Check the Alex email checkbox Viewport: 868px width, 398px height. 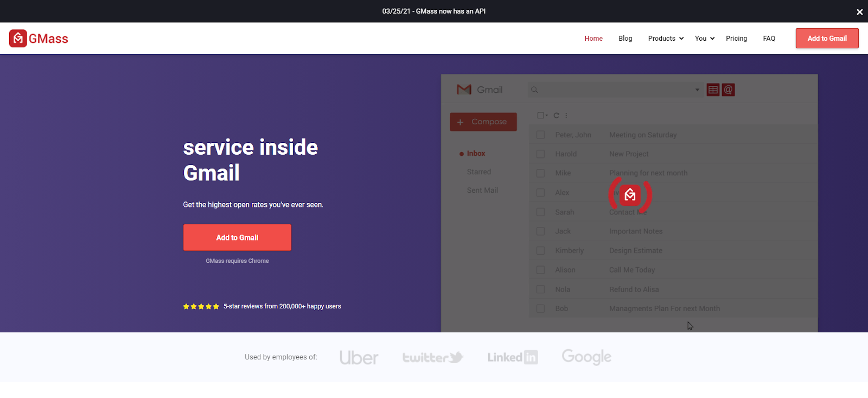(540, 193)
